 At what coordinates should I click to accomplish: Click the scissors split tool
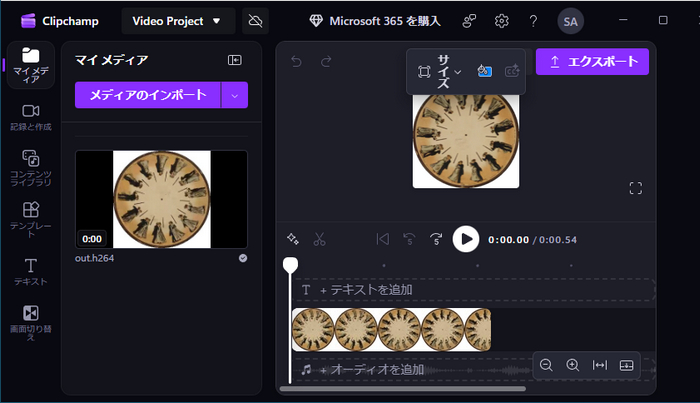[x=319, y=239]
